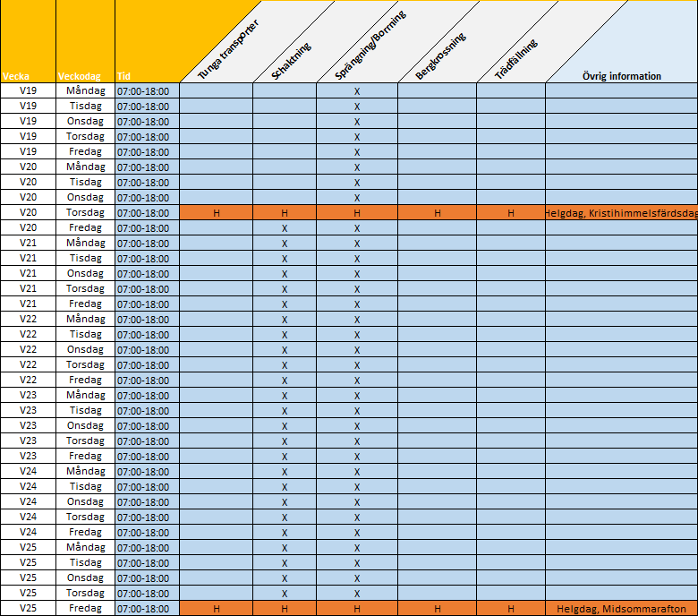Click the Sprängning/Borrning X for V24 Fredag
This screenshot has width=698, height=616.
tap(357, 532)
